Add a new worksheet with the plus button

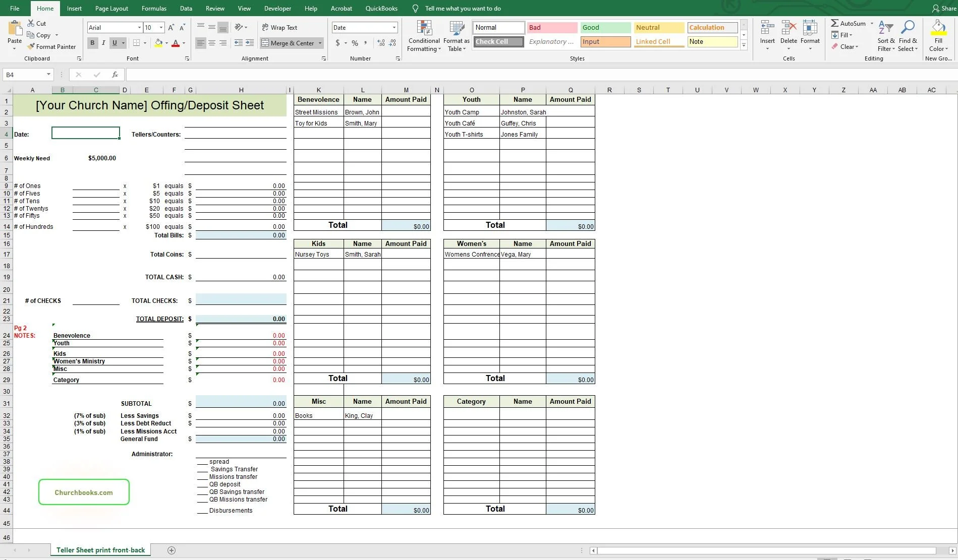[172, 550]
